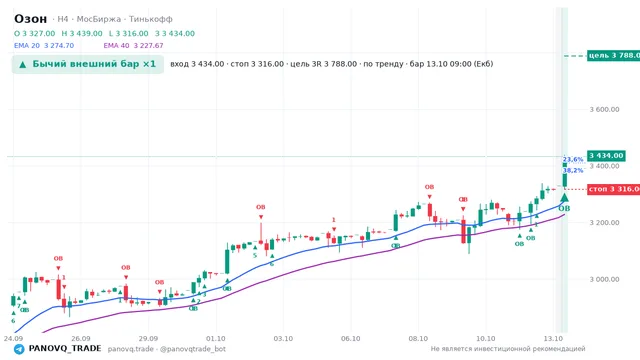Click the 24.09 date axis label
This screenshot has height=360, width=640.
(x=13, y=339)
